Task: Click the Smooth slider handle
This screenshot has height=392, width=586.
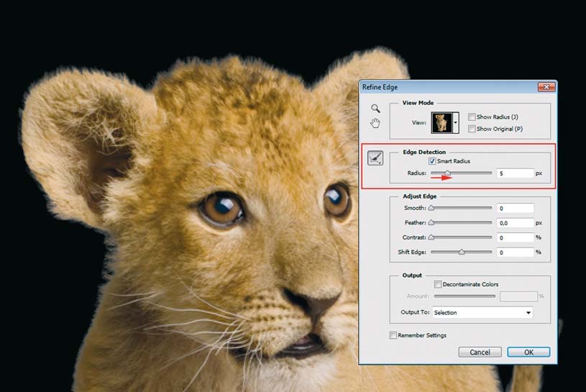Action: (431, 209)
